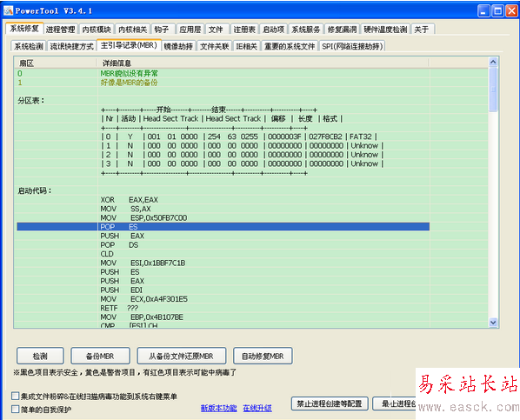520x420 pixels.
Task: Toggle the 简单的自我保护 checkbox
Action: tap(16, 409)
